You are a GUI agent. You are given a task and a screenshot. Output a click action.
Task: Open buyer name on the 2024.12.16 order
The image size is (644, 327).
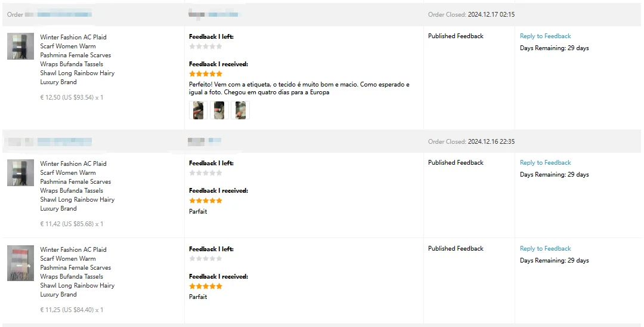click(x=204, y=141)
